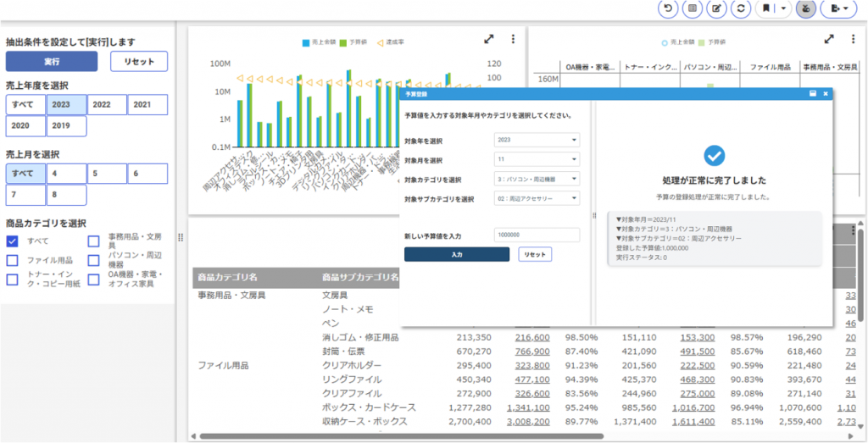Check the ファイル用品 category checkbox
Screen dimensions: 868x443
tap(13, 260)
